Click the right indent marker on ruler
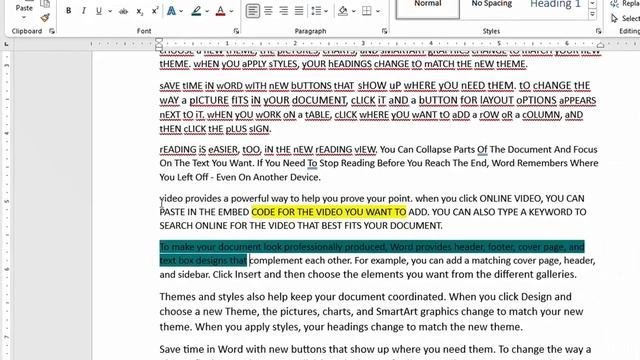The height and width of the screenshot is (360, 640). click(600, 45)
